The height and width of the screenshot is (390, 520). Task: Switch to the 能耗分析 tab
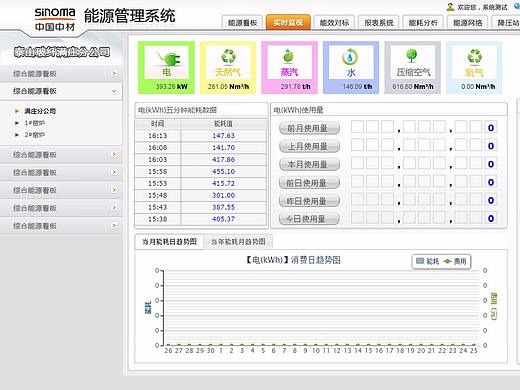point(423,23)
